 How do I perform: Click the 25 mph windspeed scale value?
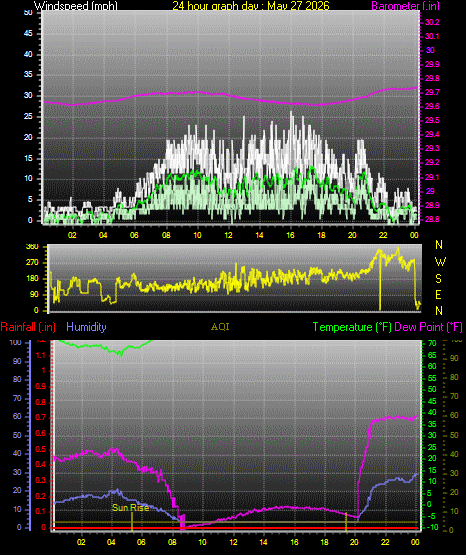tap(28, 116)
